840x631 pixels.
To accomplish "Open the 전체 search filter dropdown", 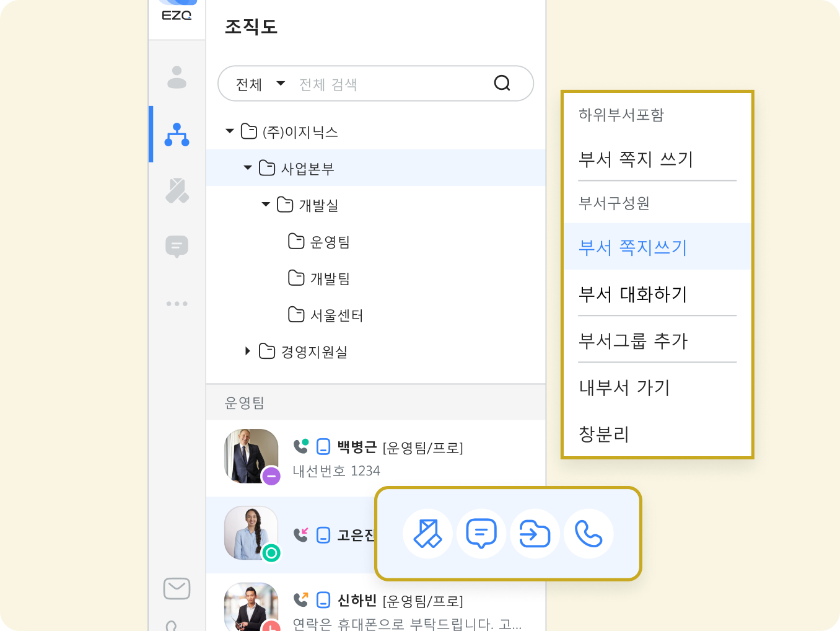I will (260, 84).
